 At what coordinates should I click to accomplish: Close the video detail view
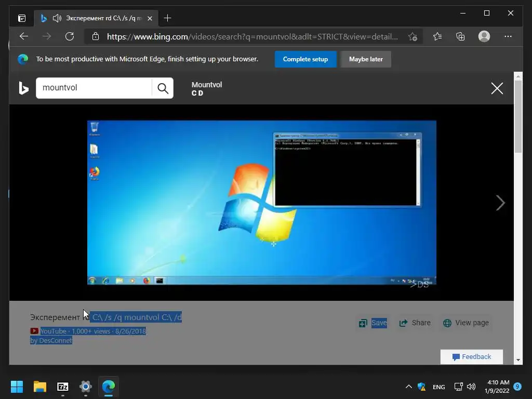point(497,88)
